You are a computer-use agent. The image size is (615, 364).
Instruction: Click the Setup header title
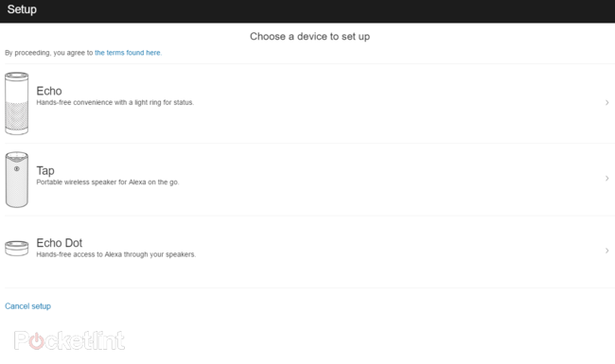tap(22, 9)
